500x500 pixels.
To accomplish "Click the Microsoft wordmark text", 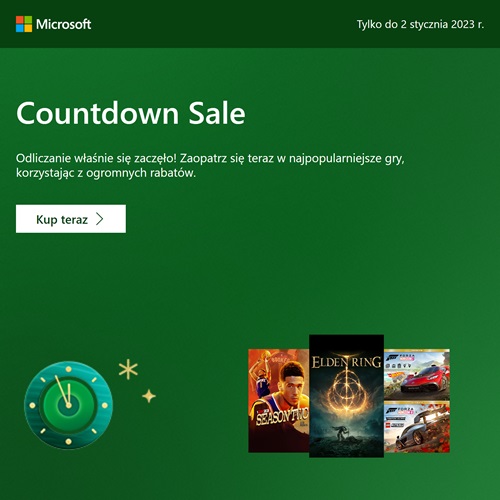I will [63, 24].
